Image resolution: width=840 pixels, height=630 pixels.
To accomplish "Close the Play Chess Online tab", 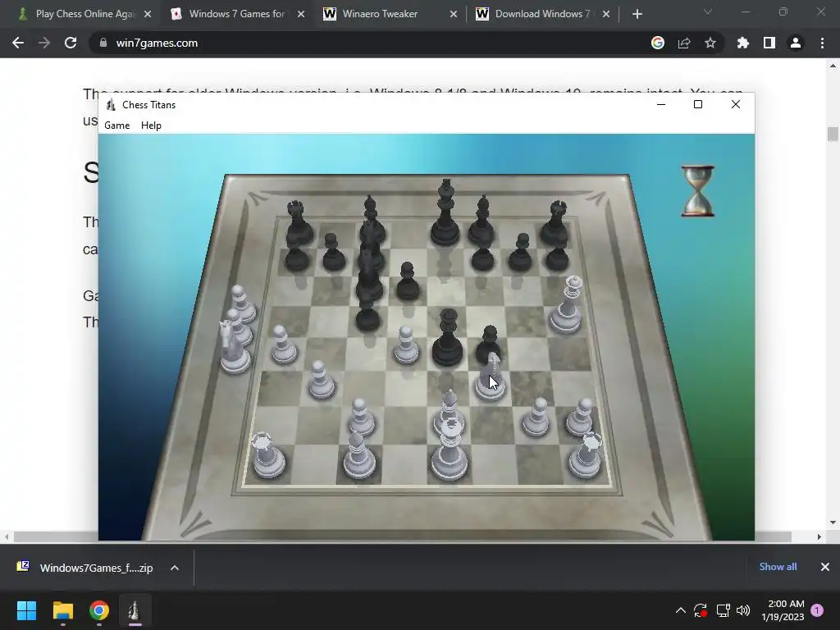I will pyautogui.click(x=148, y=15).
